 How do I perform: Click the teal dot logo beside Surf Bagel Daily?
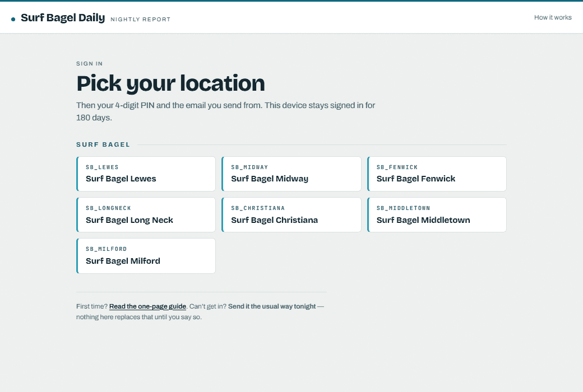tap(13, 19)
